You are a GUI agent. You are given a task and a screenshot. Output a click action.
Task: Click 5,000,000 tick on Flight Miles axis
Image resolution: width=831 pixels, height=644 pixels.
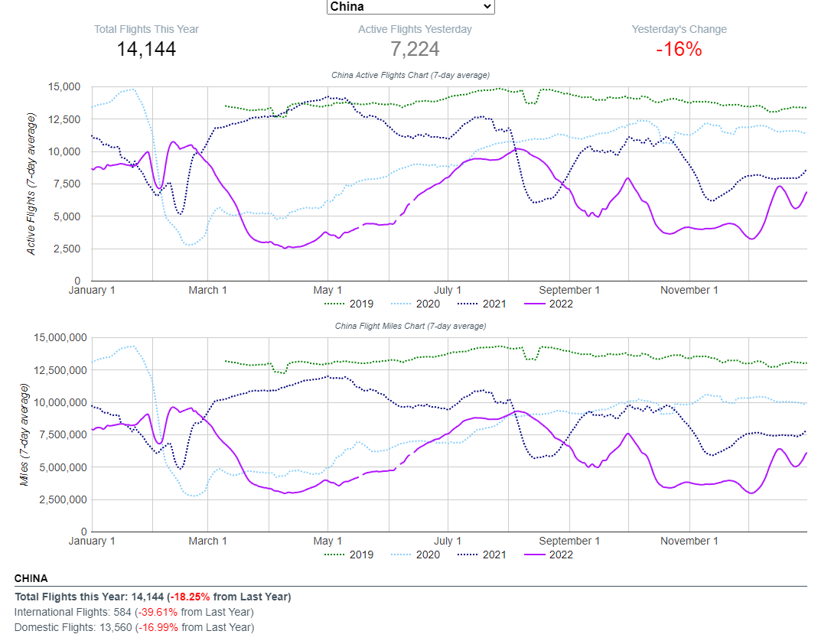coord(63,467)
